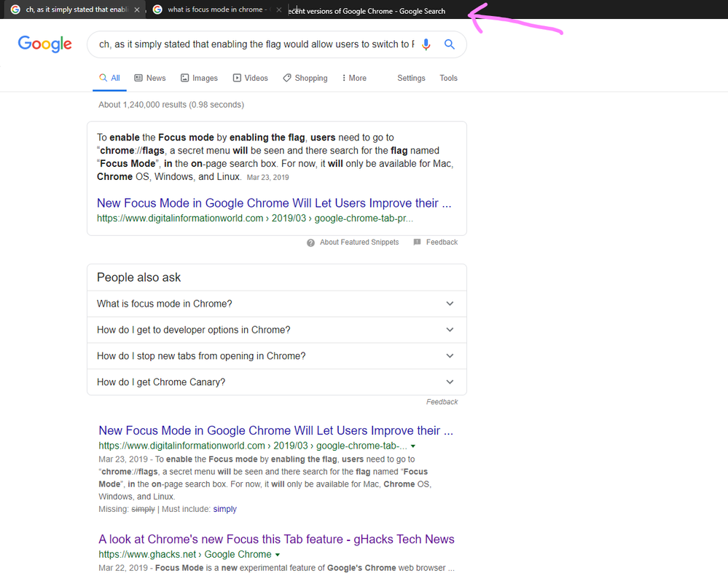Open Images results via the images icon

pyautogui.click(x=184, y=78)
